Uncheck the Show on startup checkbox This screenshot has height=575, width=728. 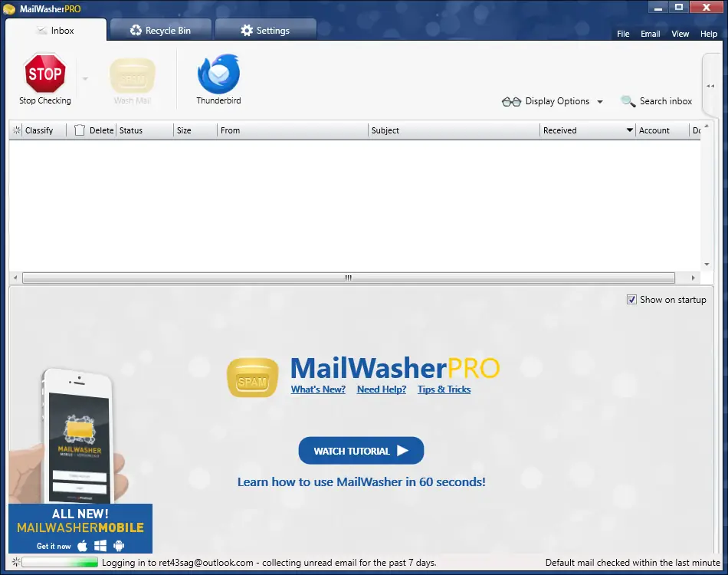[x=631, y=299]
